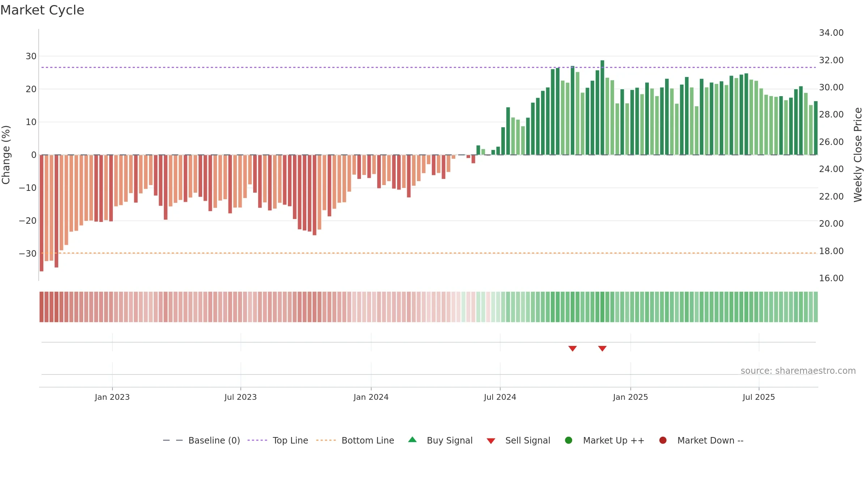Toggle the Bottom Line legend label

(368, 440)
